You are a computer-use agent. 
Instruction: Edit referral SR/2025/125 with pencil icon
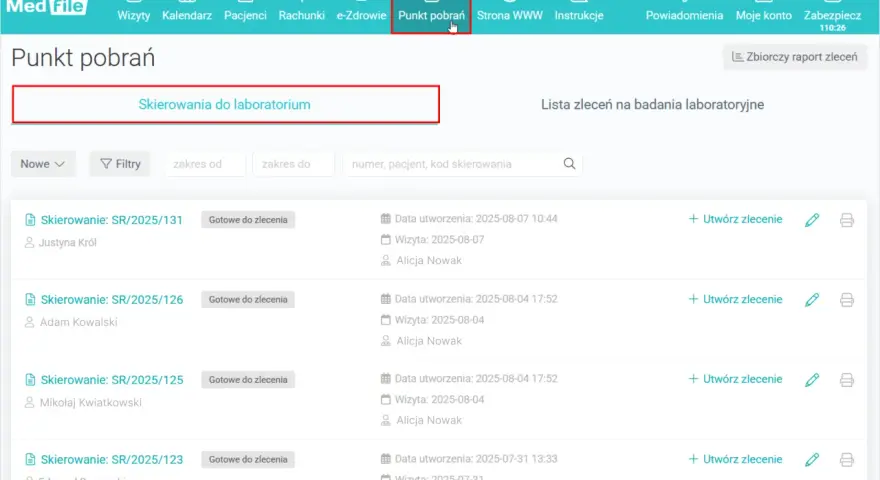812,380
